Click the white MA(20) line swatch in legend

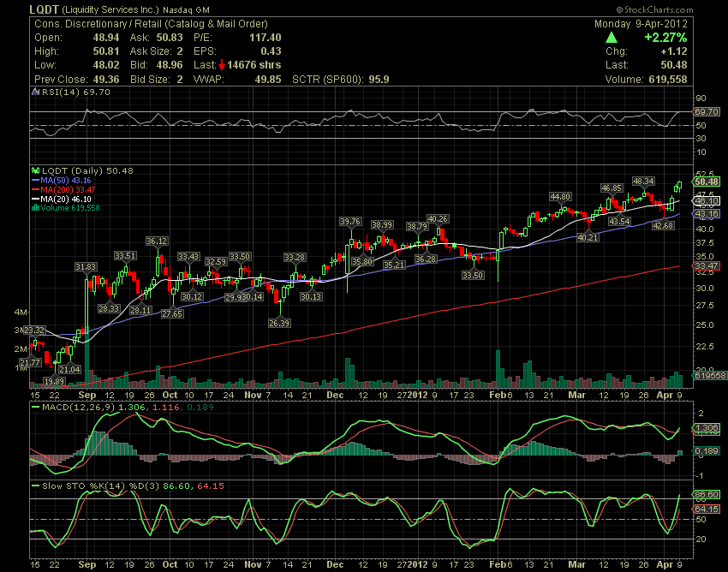(x=36, y=200)
